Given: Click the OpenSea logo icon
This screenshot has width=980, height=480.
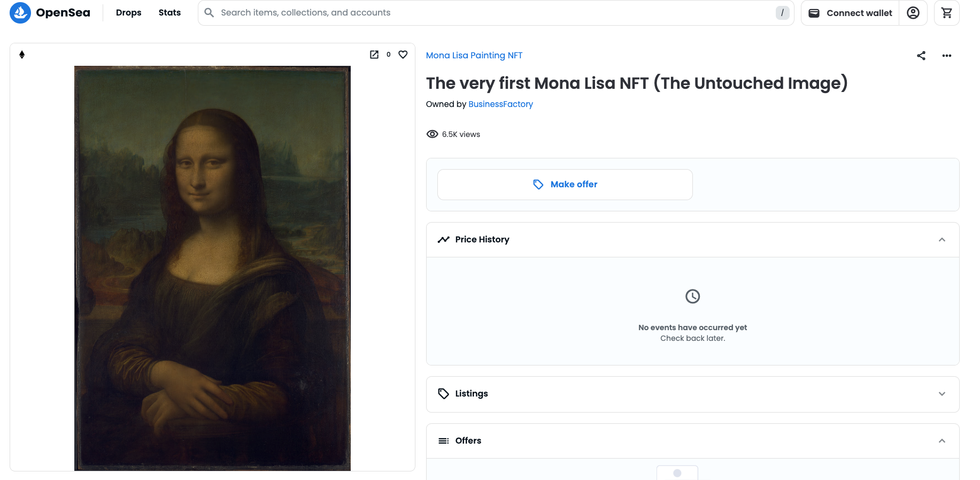Looking at the screenshot, I should coord(20,13).
